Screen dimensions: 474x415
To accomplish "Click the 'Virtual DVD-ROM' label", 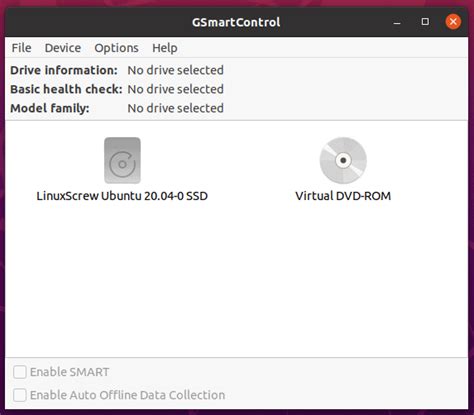I will [x=343, y=196].
